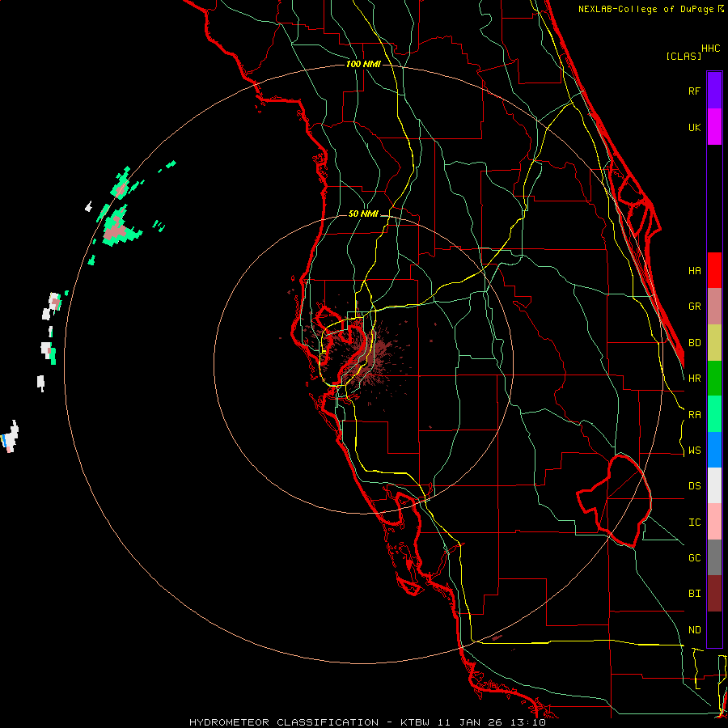Click the WS blue legend swatch
Viewport: 728px width, 728px height.
click(x=714, y=450)
